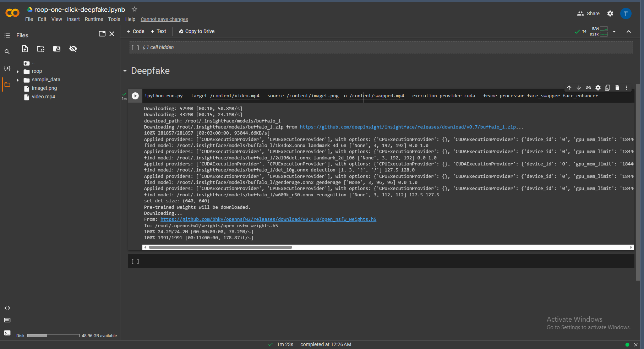The height and width of the screenshot is (349, 644).
Task: Mount Google Drive from the Files toolbar
Action: (x=57, y=49)
